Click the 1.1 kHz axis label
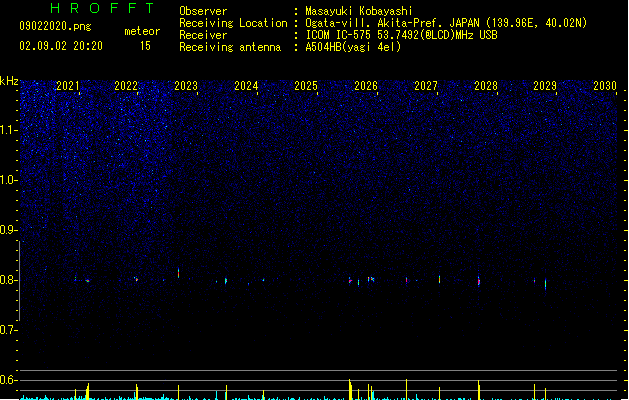Viewport: 629px width, 400px height. [x=8, y=130]
